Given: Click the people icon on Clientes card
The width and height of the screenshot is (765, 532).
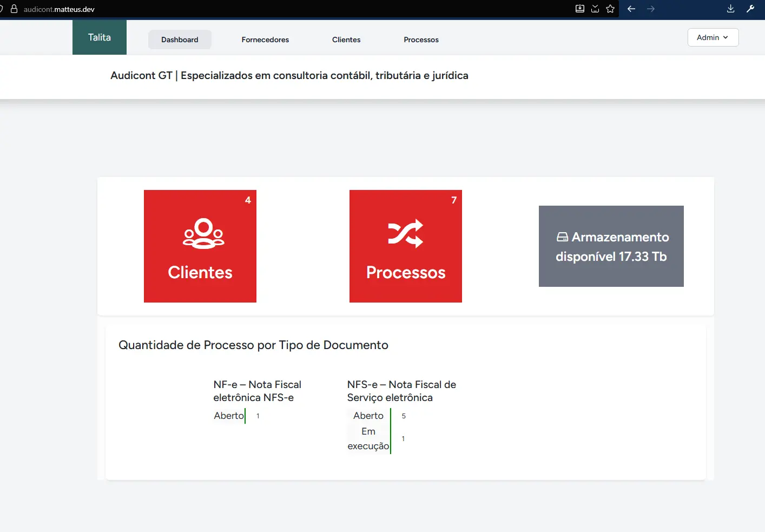Looking at the screenshot, I should [203, 233].
